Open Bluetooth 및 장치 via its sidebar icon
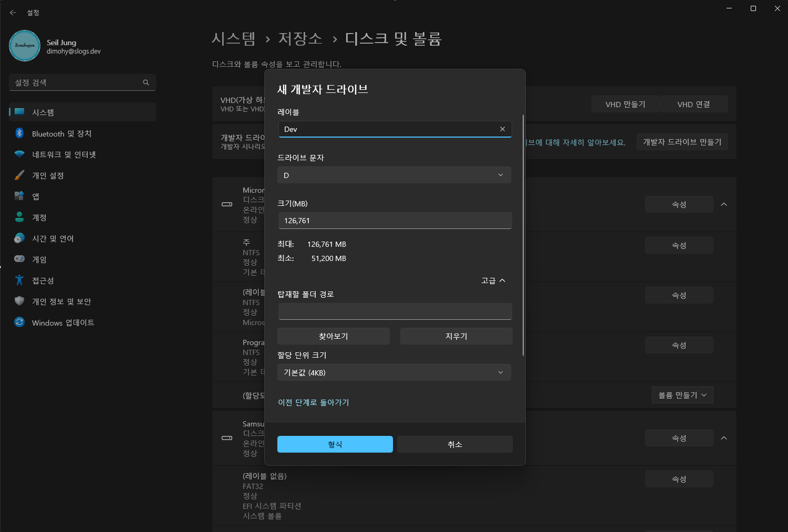This screenshot has height=532, width=788. pyautogui.click(x=19, y=133)
